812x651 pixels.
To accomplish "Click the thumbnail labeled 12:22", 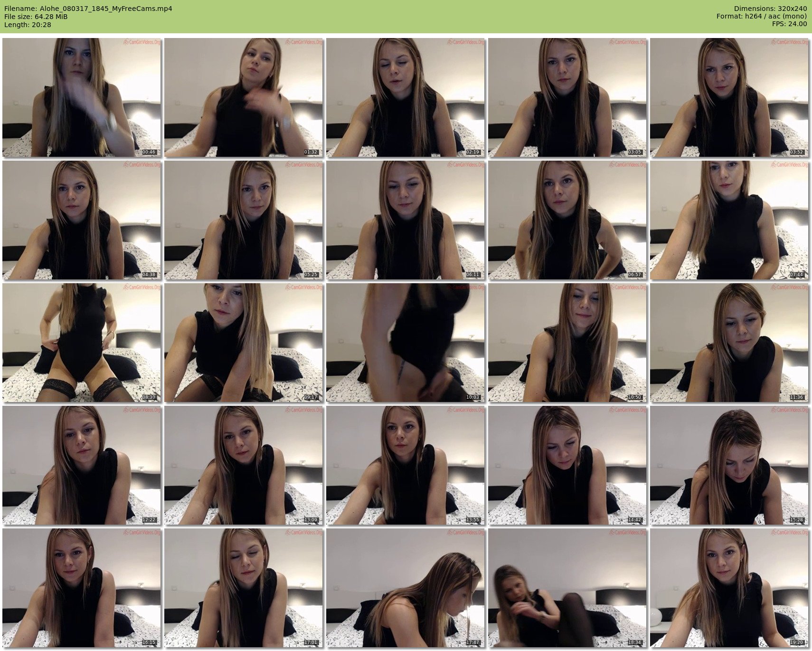I will click(82, 465).
